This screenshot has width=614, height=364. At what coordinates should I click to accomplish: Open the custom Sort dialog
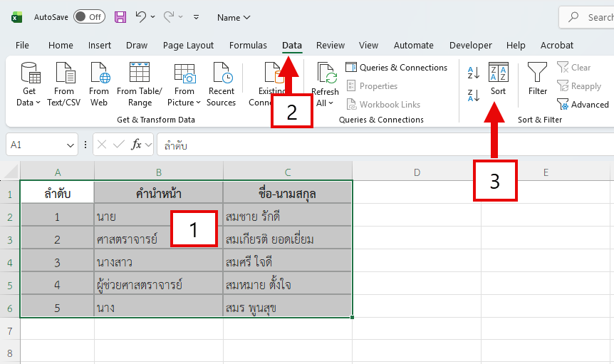(x=498, y=78)
